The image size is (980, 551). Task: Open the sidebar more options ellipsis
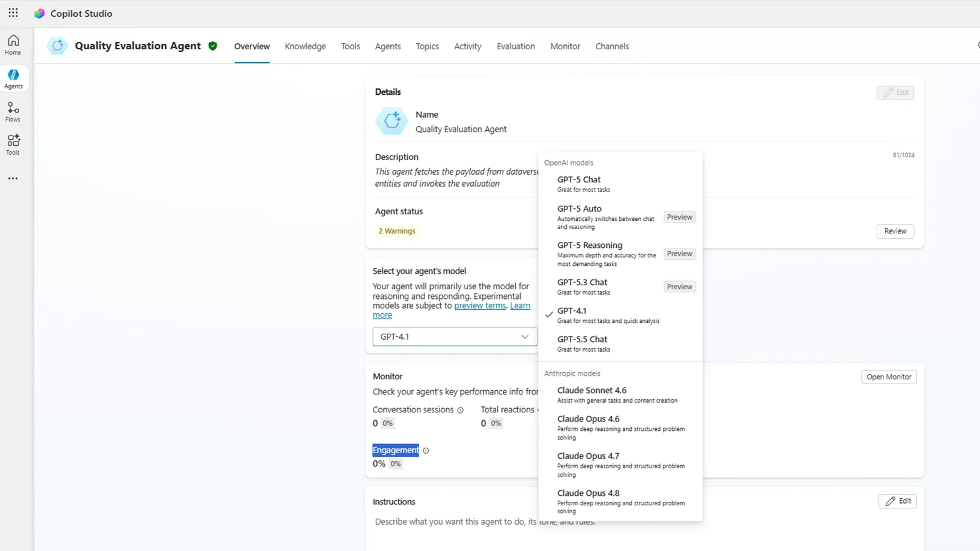[x=13, y=178]
